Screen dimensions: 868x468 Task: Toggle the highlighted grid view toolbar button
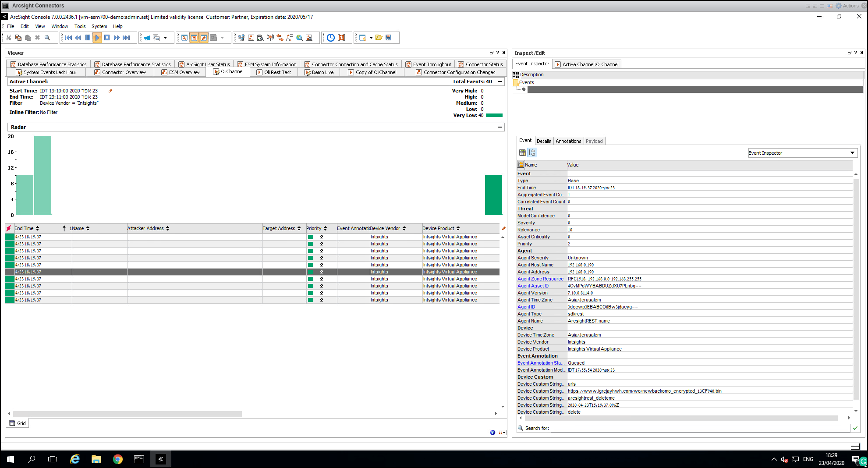click(194, 38)
